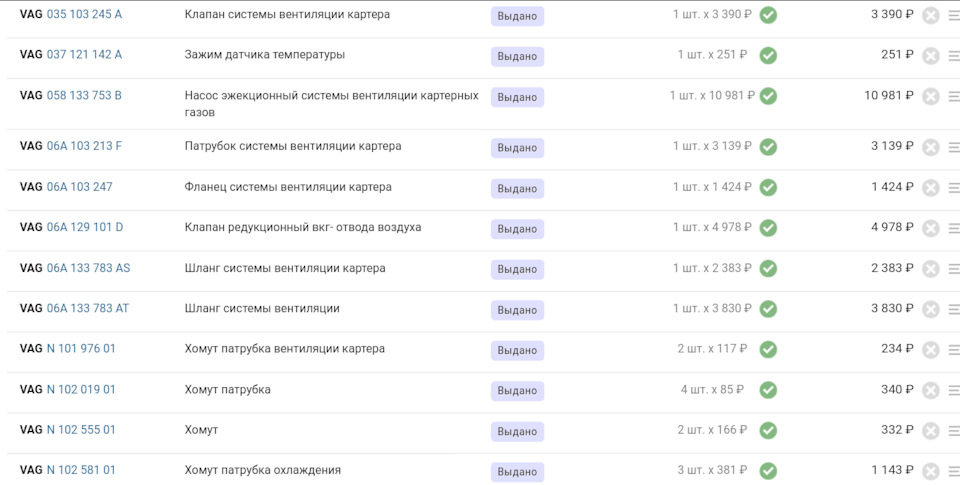Click Выдано status on Шланг системы вентиляции row

(x=517, y=310)
